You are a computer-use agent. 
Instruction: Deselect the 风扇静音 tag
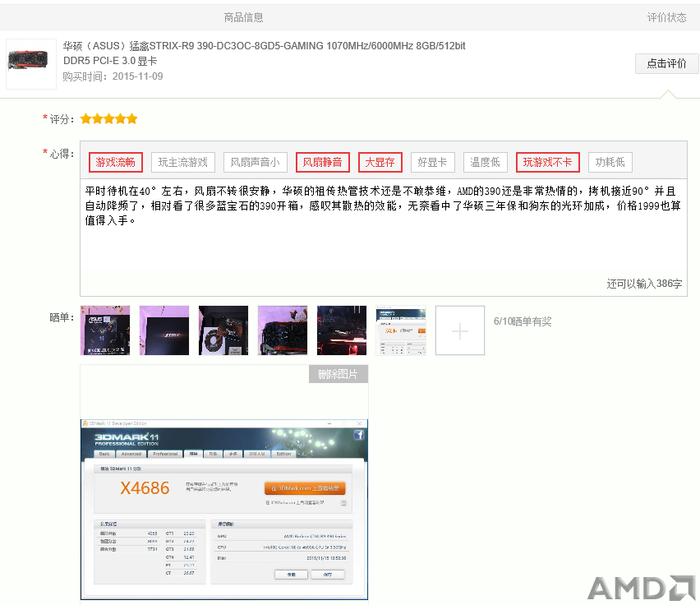pyautogui.click(x=322, y=162)
